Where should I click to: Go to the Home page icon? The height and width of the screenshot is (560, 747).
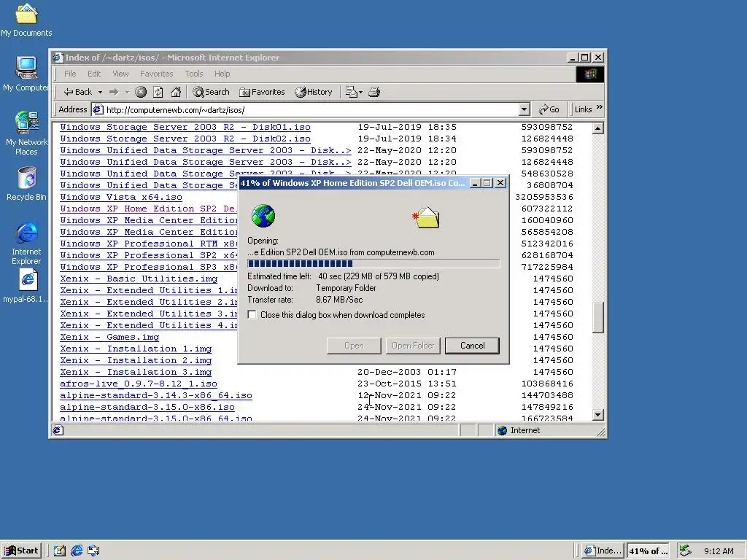(x=176, y=92)
